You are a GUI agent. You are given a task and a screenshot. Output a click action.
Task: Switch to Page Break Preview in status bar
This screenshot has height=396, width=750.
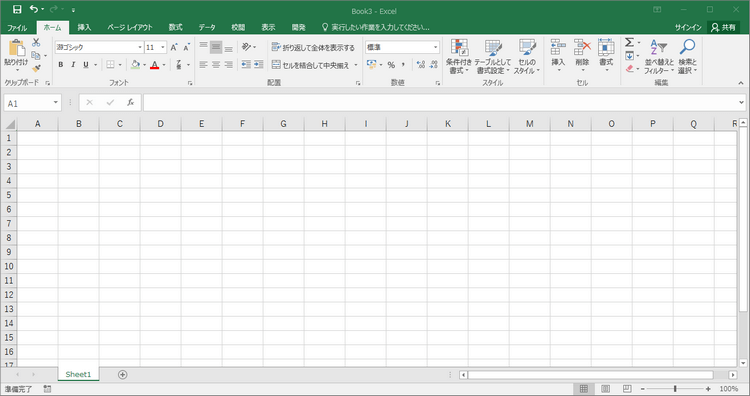click(627, 389)
